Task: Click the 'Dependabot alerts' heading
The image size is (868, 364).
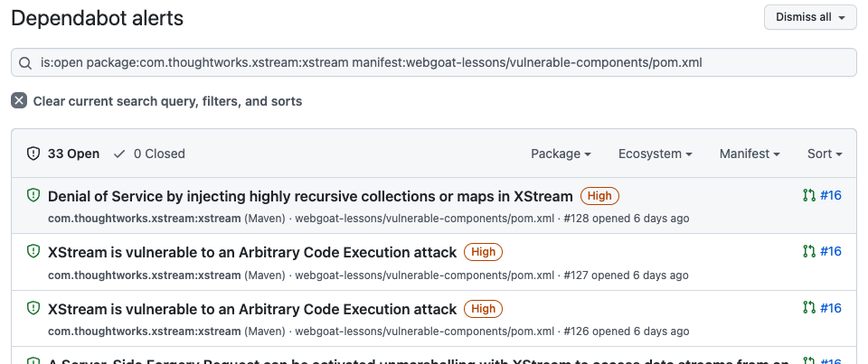Action: point(98,19)
